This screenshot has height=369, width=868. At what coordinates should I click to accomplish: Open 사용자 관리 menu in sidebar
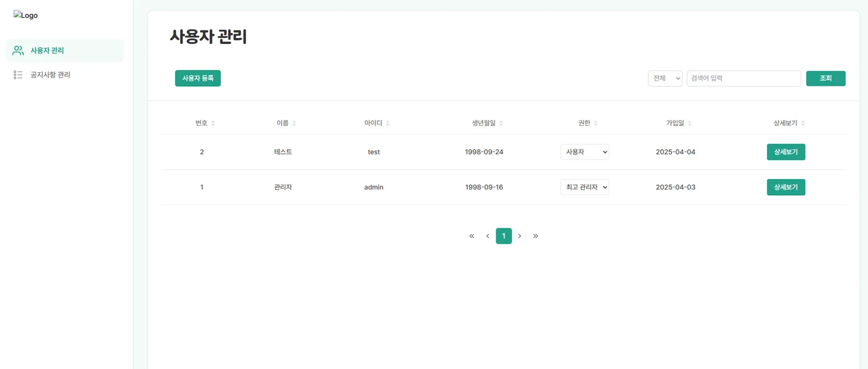click(65, 50)
